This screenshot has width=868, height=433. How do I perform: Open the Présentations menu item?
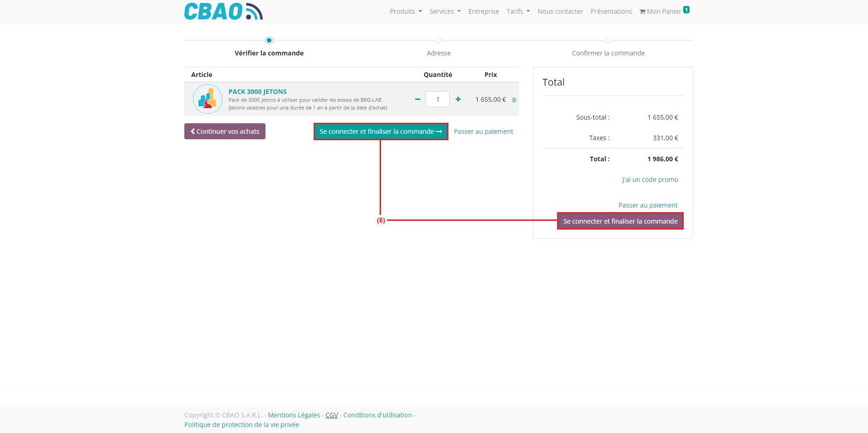point(611,11)
